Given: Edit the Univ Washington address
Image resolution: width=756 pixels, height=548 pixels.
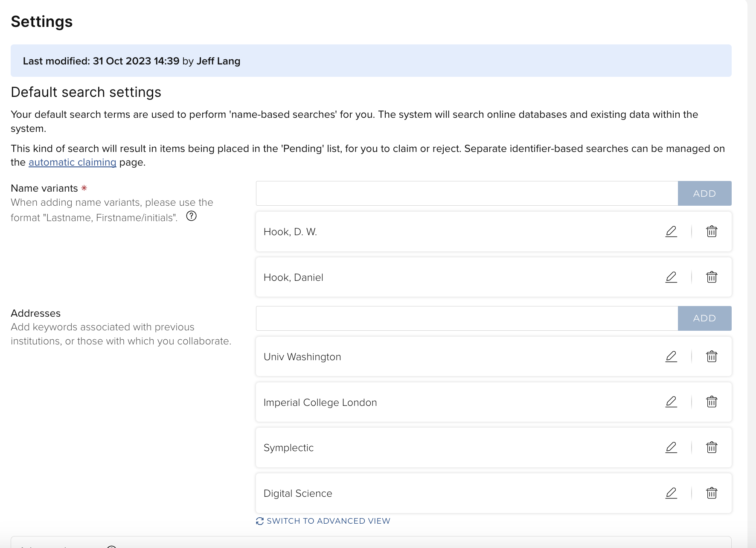Looking at the screenshot, I should click(x=671, y=356).
